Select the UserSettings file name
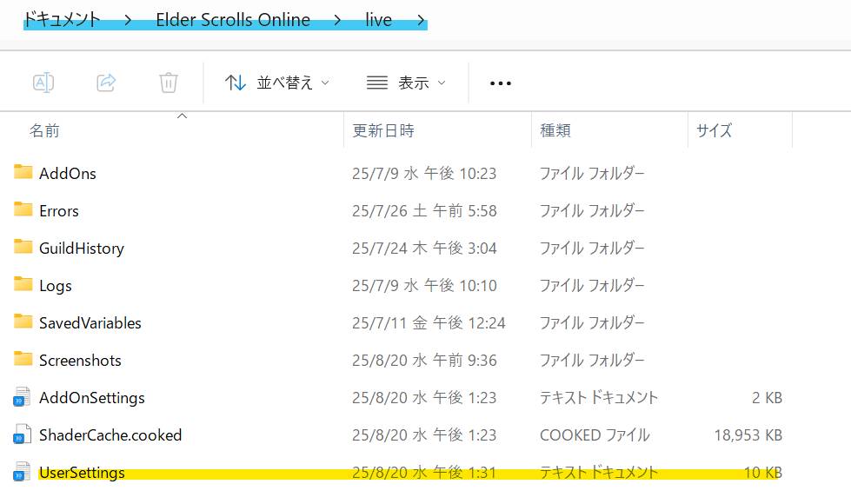The height and width of the screenshot is (504, 851). (x=82, y=473)
